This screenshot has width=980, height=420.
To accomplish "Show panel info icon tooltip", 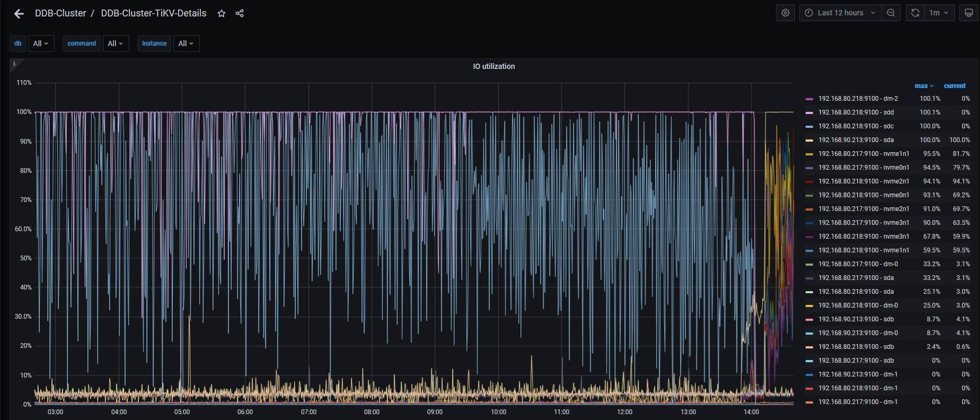I will tap(14, 64).
